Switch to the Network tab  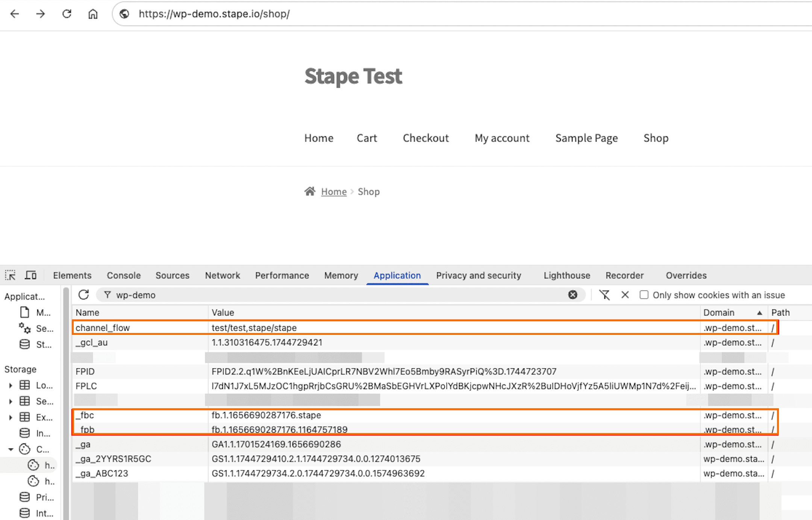223,275
